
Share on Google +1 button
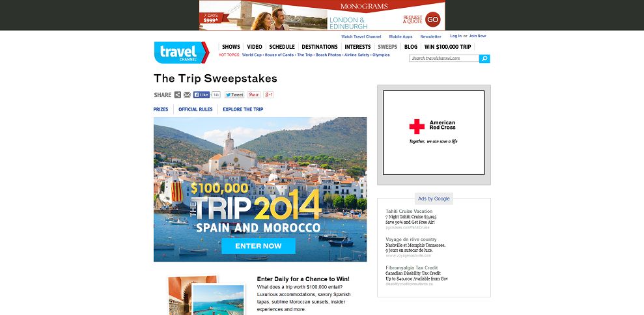[269, 95]
